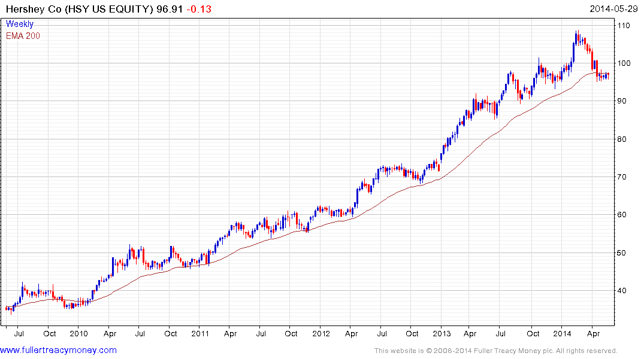Click the 90 price axis label

[x=622, y=101]
